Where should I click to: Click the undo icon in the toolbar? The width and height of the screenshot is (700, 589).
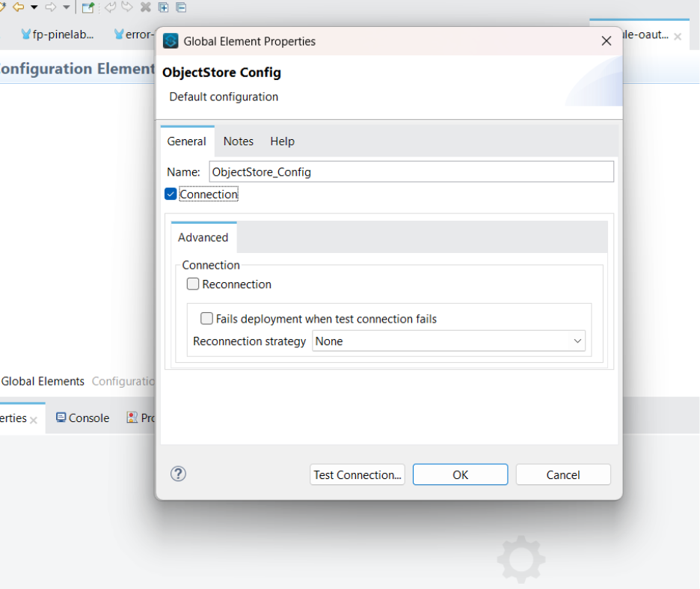click(x=111, y=7)
